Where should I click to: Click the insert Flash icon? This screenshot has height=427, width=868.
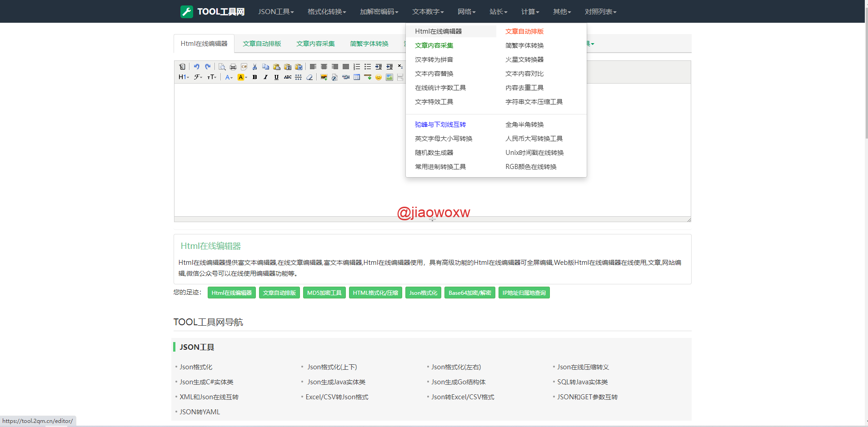pyautogui.click(x=335, y=77)
